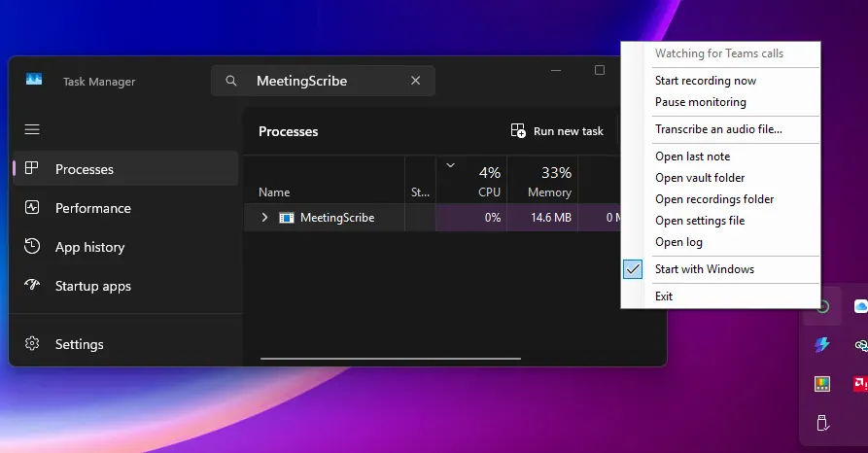Click the App history clock icon
Screen dimensions: 868x453
pos(31,246)
